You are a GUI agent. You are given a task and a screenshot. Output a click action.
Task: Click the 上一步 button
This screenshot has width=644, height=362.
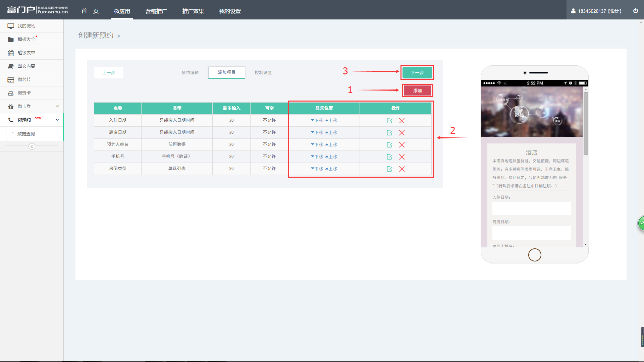pos(109,72)
